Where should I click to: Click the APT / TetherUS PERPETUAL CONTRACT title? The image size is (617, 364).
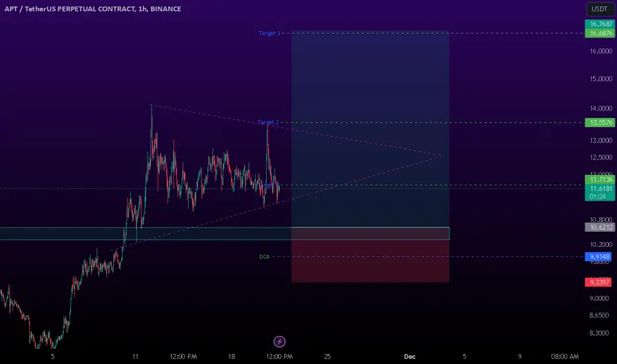point(93,9)
